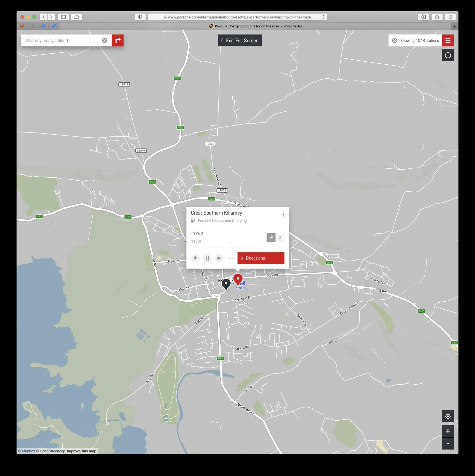Open the map info legend

pos(448,55)
